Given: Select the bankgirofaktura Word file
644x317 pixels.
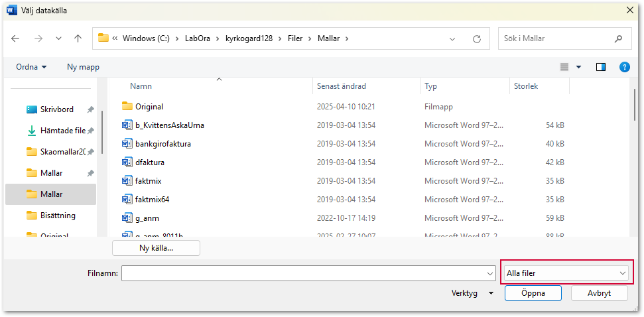Looking at the screenshot, I should tap(162, 143).
